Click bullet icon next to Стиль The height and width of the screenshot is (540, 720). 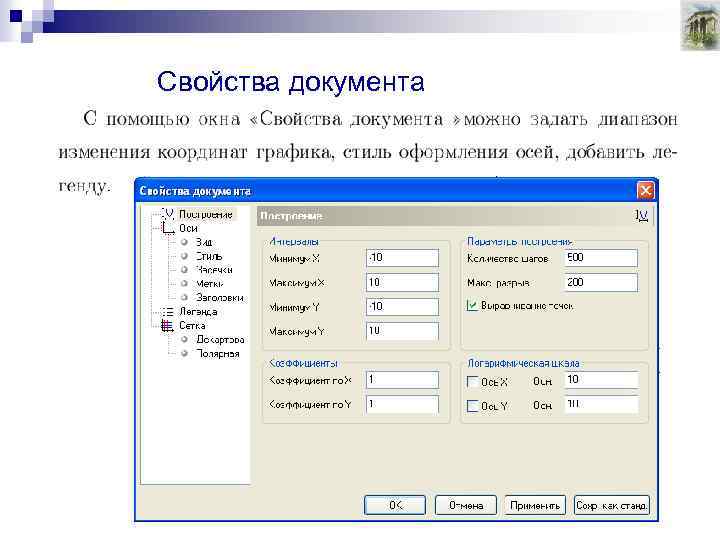(x=185, y=256)
